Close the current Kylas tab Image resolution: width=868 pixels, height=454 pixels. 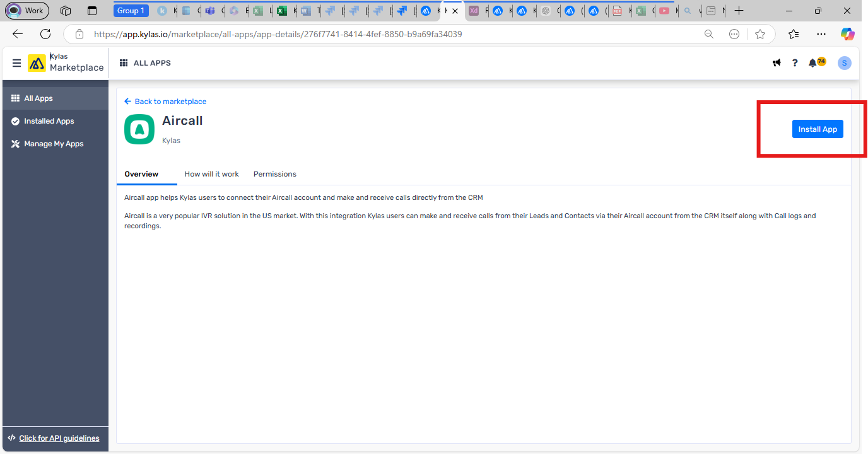pos(455,11)
